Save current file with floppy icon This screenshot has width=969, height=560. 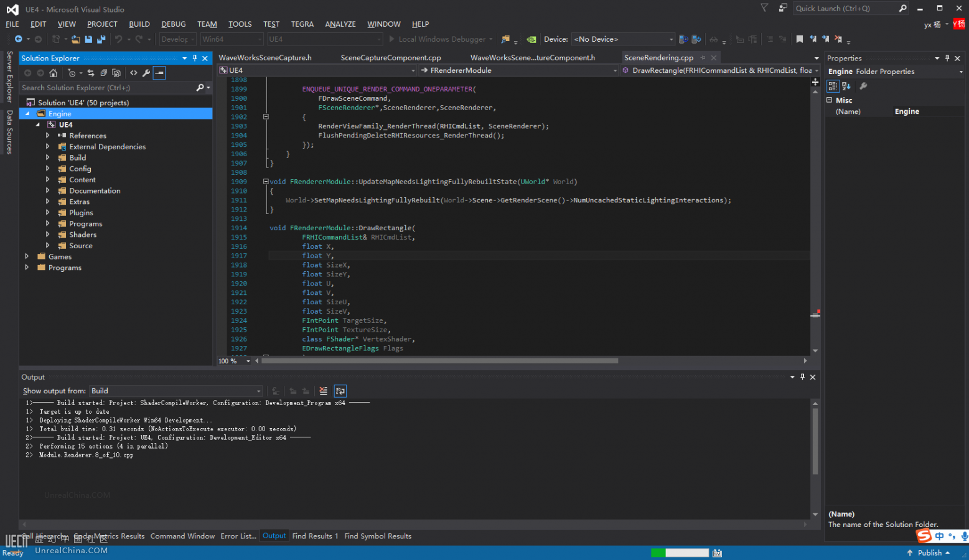tap(88, 39)
